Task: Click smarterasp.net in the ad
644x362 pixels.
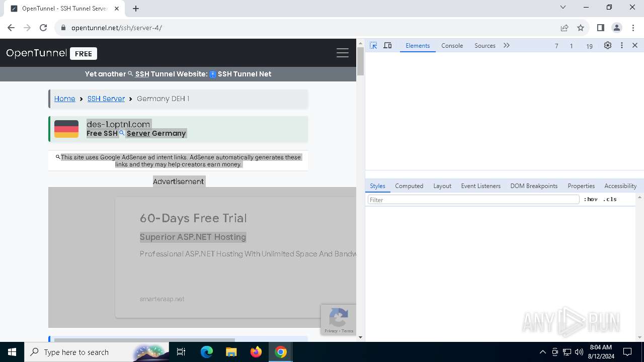Action: coord(162,299)
